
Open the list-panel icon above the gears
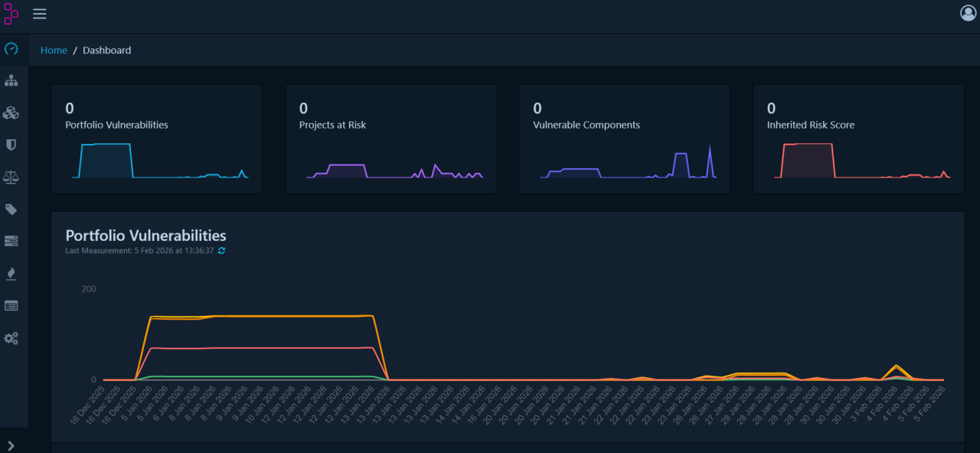point(11,306)
